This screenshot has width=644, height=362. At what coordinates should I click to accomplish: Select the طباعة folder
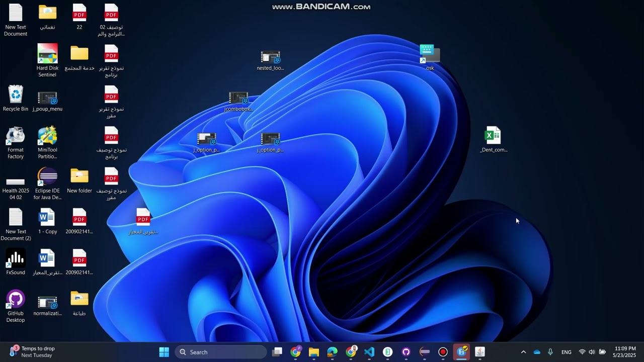tap(79, 303)
